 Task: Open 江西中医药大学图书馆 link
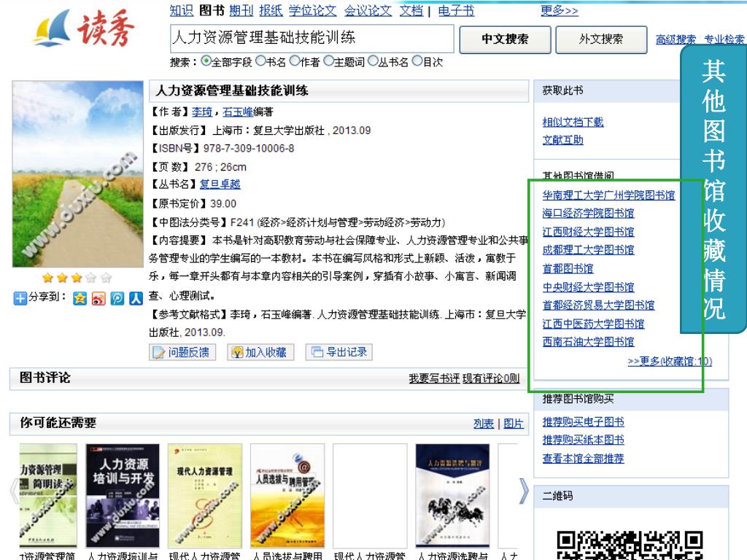[x=593, y=324]
